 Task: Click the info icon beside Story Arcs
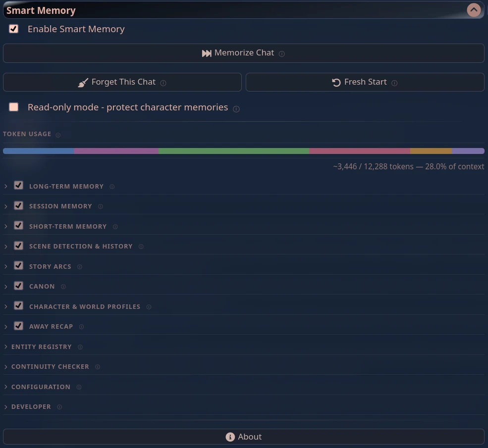tap(80, 267)
